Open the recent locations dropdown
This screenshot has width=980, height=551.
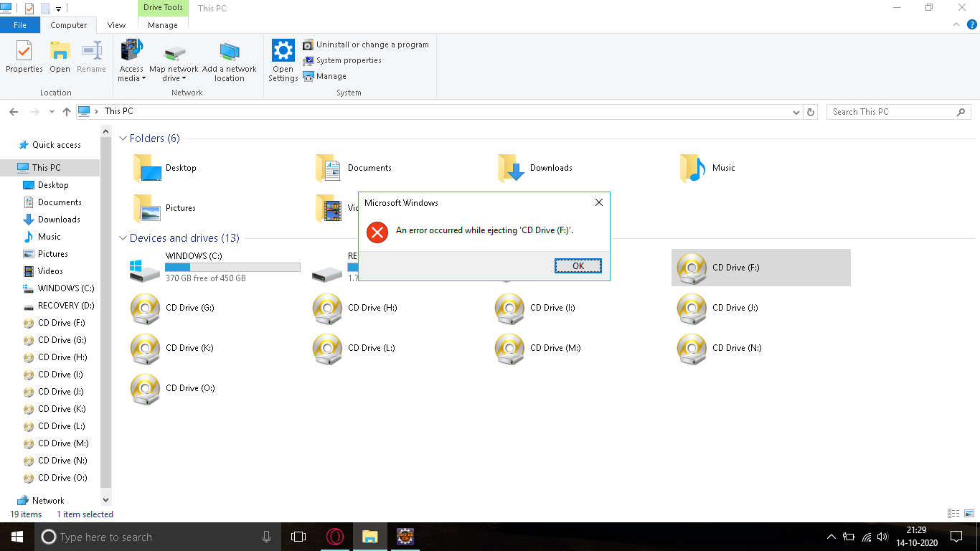[52, 112]
